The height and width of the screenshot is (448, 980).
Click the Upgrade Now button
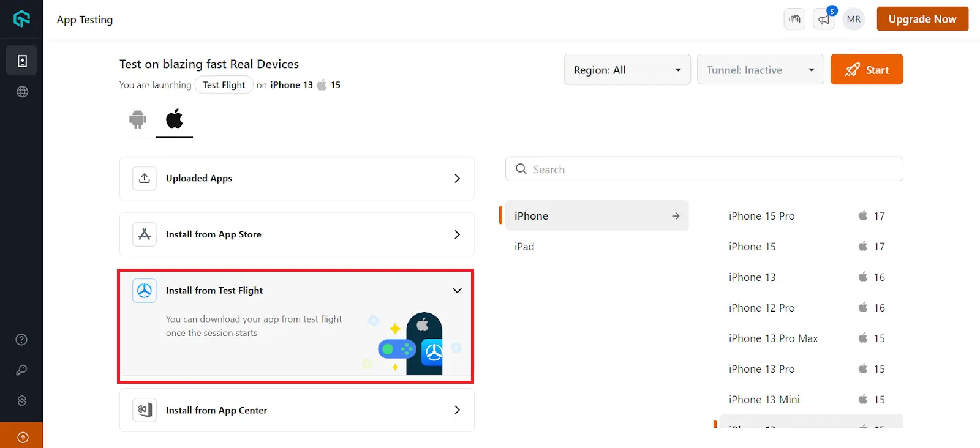tap(922, 19)
